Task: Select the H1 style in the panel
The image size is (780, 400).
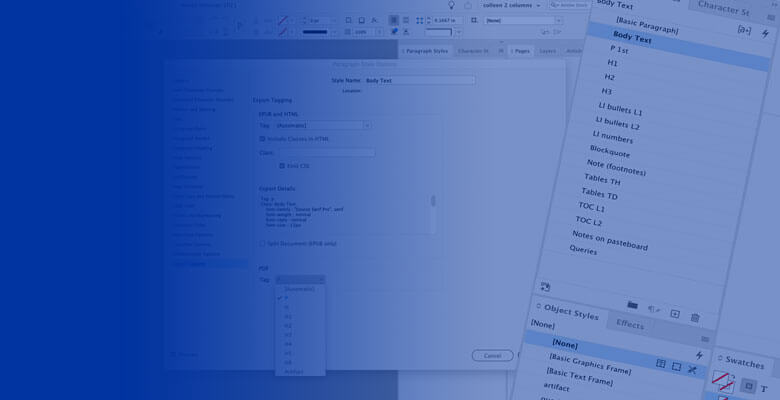Action: click(612, 63)
